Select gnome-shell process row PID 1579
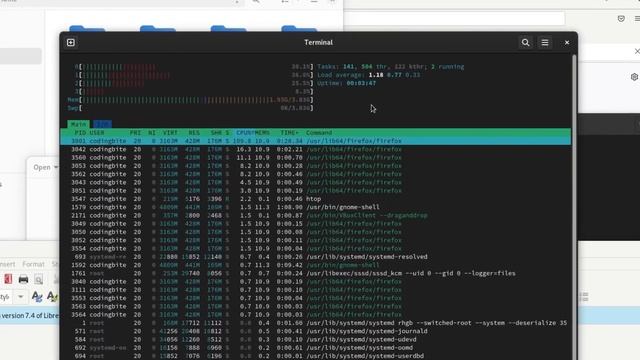Viewport: 640px width, 360px height. [x=316, y=207]
